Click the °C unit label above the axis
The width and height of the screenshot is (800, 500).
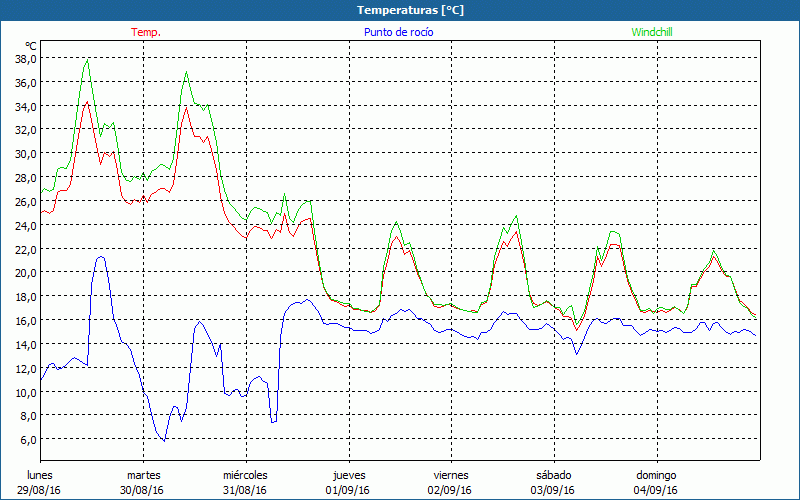click(x=30, y=45)
